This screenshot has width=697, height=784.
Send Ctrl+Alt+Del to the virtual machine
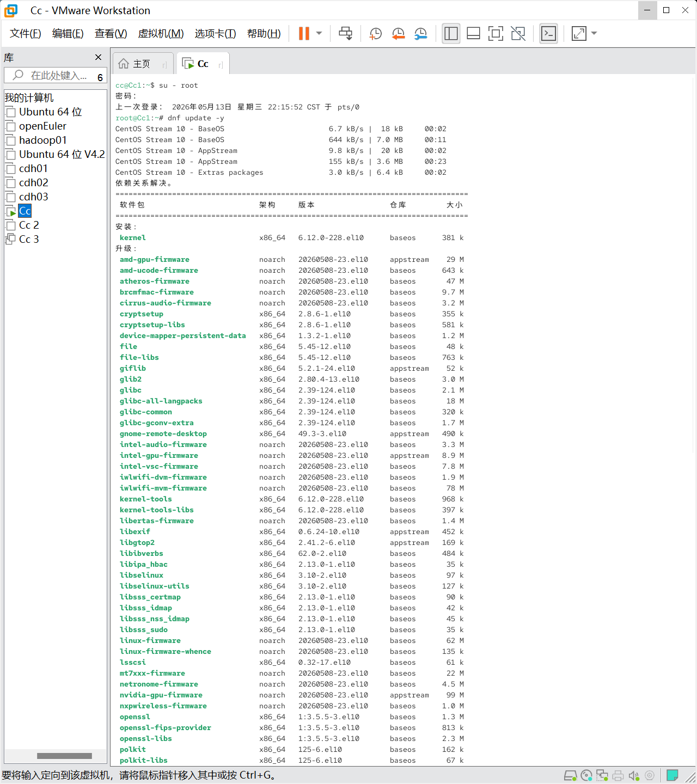(x=345, y=33)
